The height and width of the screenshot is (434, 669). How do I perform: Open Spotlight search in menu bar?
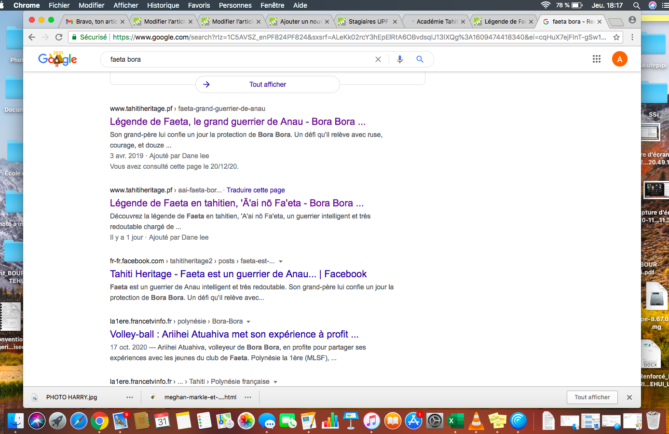(636, 5)
